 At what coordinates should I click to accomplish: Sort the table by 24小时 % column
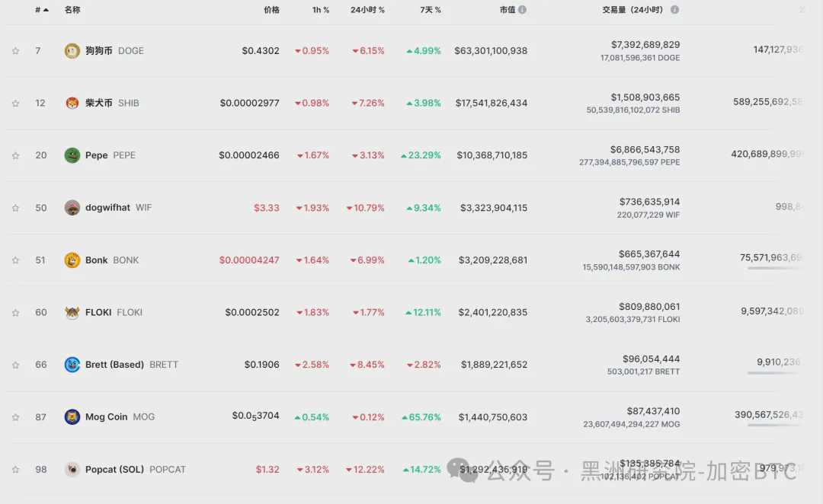pyautogui.click(x=367, y=9)
